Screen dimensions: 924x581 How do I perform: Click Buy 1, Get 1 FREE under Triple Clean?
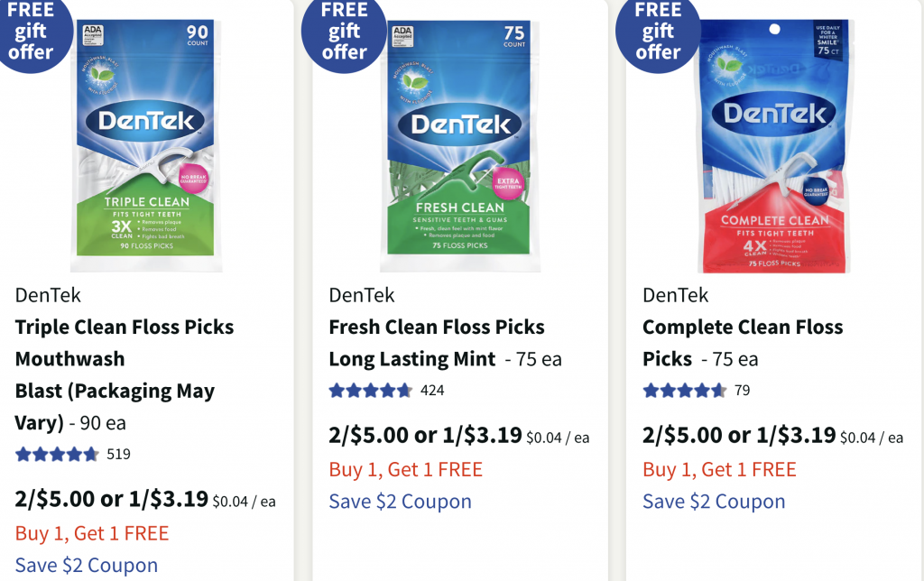coord(92,533)
